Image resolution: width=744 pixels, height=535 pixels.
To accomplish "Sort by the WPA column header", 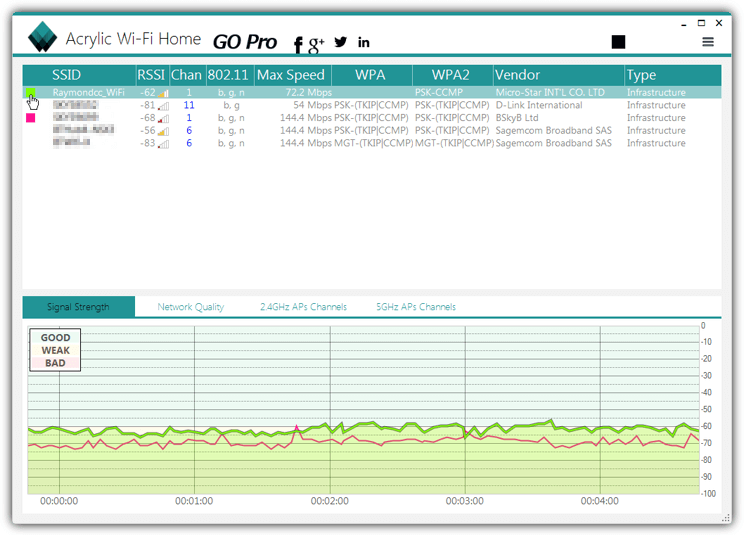I will click(370, 75).
